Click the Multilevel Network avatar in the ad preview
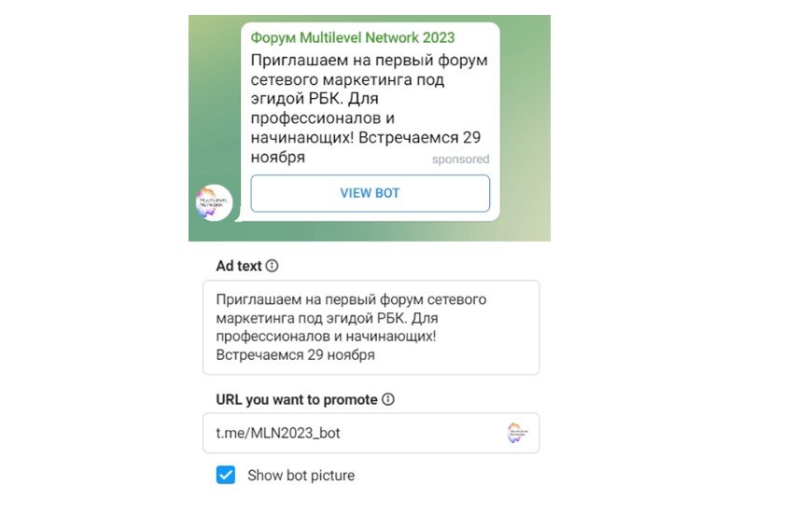Viewport: 812px width, 526px height. (x=214, y=202)
